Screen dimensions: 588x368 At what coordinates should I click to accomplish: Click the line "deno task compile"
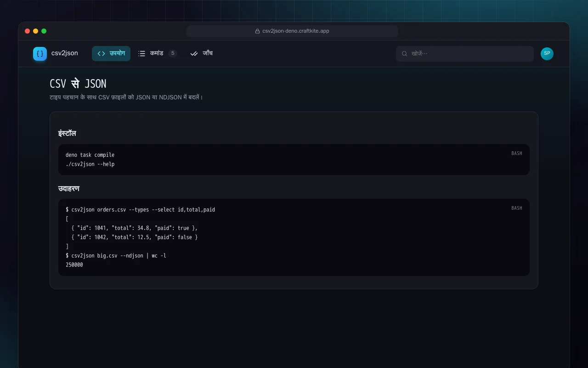(90, 155)
